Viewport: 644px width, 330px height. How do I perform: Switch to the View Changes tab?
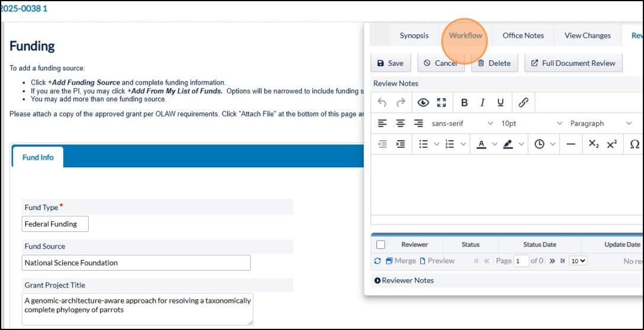(x=588, y=35)
